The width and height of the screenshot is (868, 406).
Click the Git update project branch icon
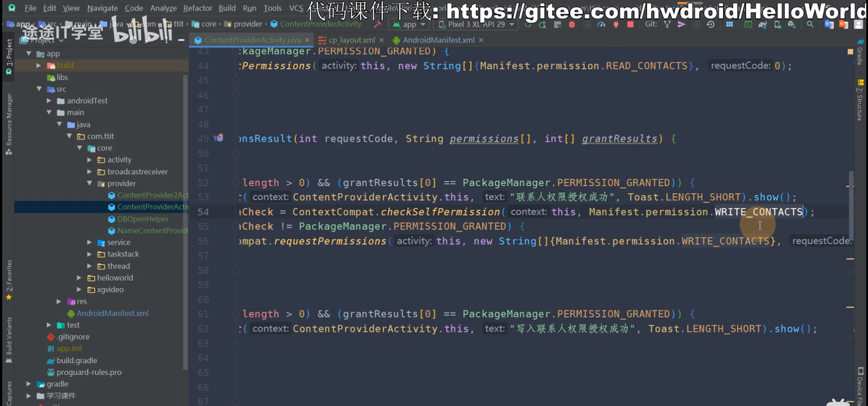pos(667,24)
